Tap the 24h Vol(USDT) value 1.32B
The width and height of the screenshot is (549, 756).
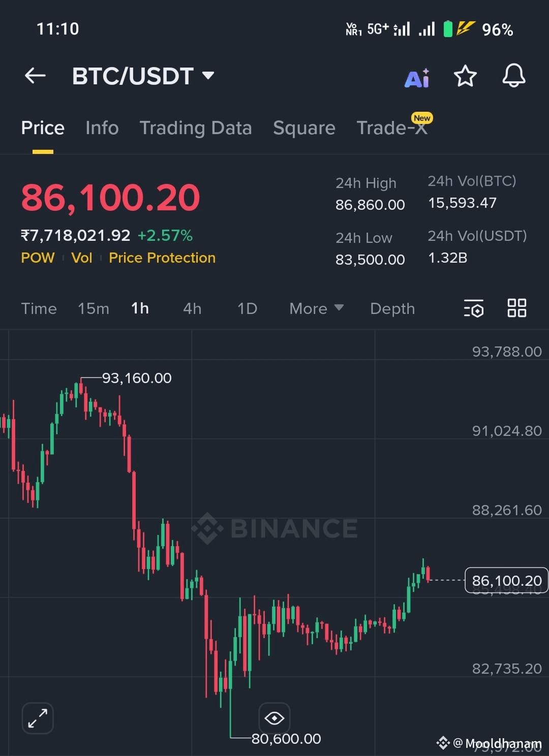pyautogui.click(x=448, y=258)
